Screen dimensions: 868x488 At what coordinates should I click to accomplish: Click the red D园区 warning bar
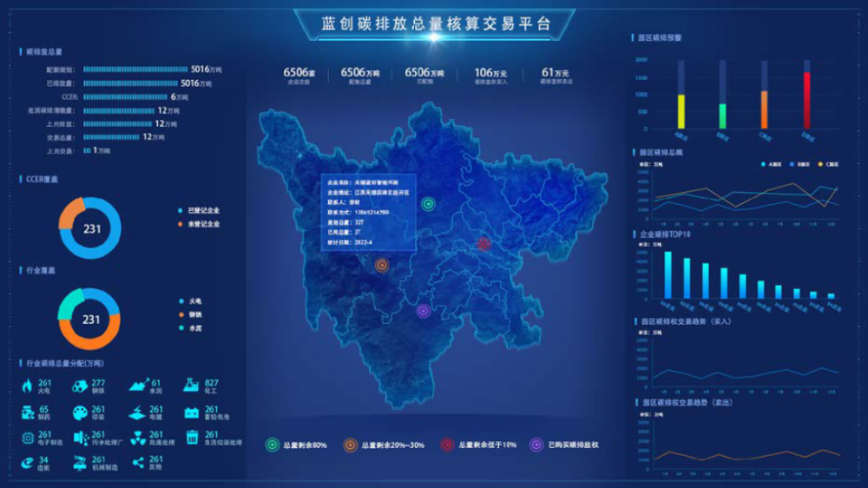[x=806, y=100]
